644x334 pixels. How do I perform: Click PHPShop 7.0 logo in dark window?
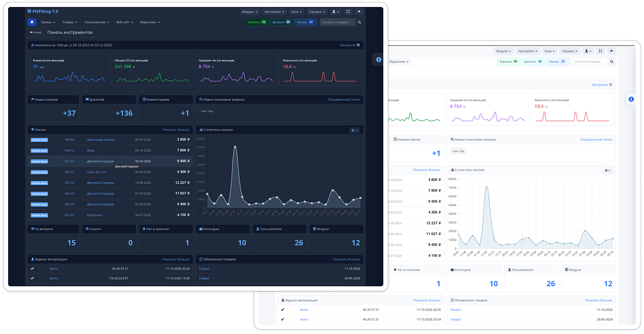click(42, 12)
